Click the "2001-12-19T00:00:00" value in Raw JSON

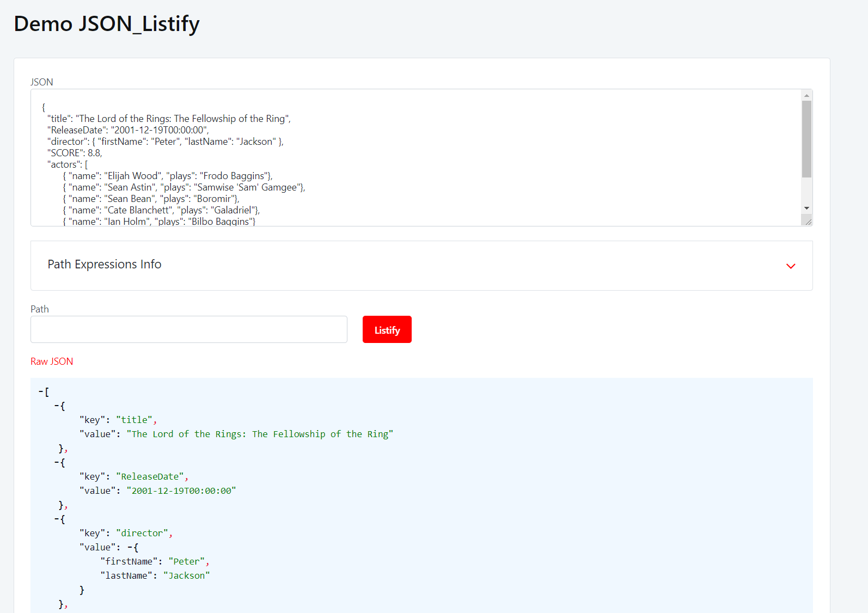point(181,491)
